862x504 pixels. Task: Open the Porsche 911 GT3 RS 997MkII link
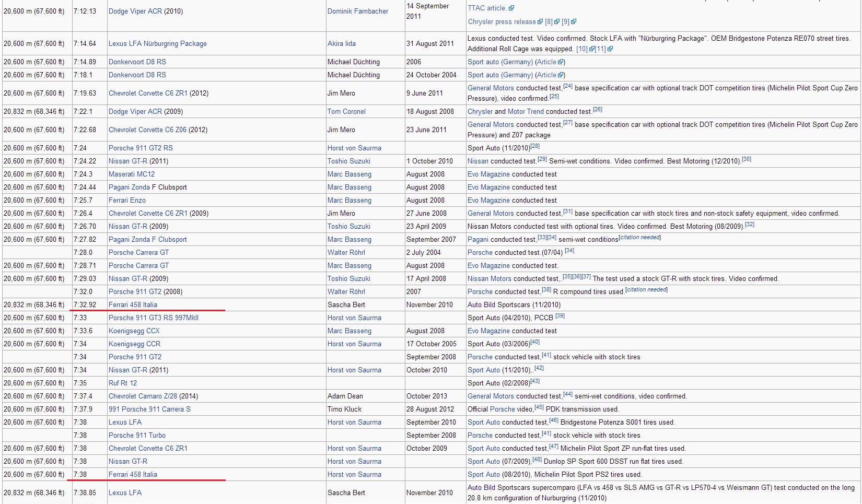coord(154,318)
